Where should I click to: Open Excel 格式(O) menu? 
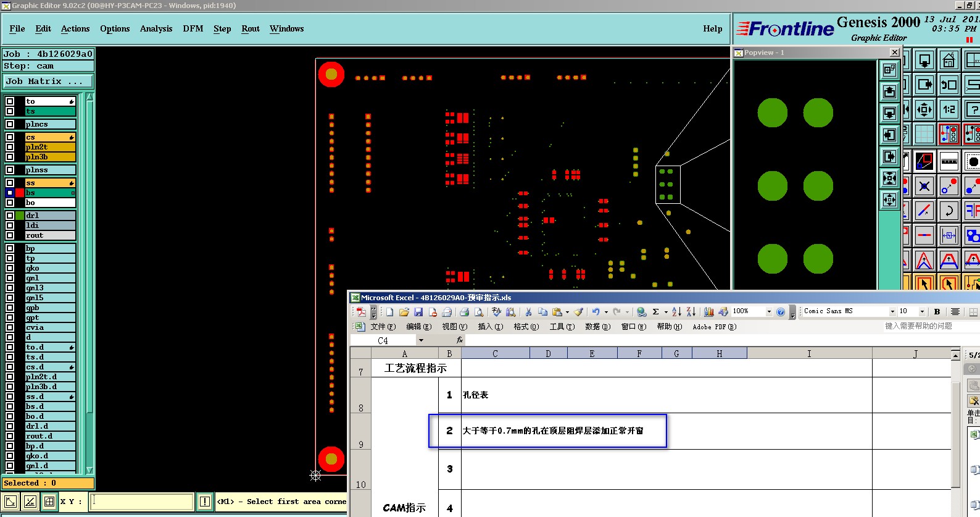pyautogui.click(x=526, y=327)
